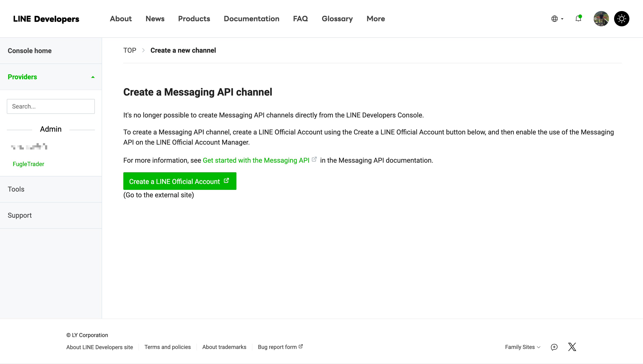Open the user profile avatar
Viewport: 643px width, 364px height.
601,19
